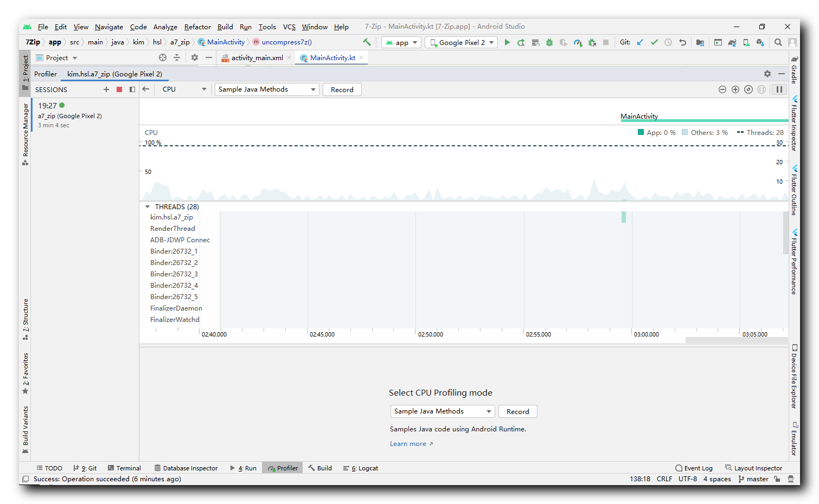Commit changes via the Git checkmark icon

[654, 42]
